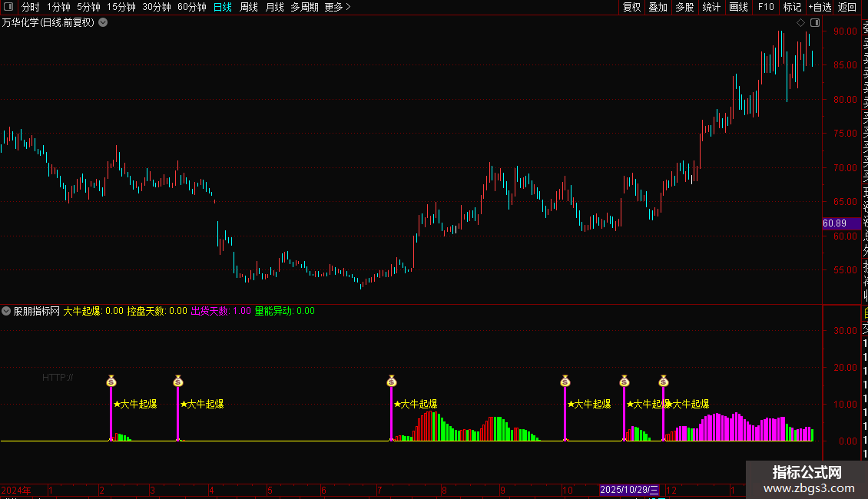
Task: Click 返回 to go back
Action: pos(847,7)
